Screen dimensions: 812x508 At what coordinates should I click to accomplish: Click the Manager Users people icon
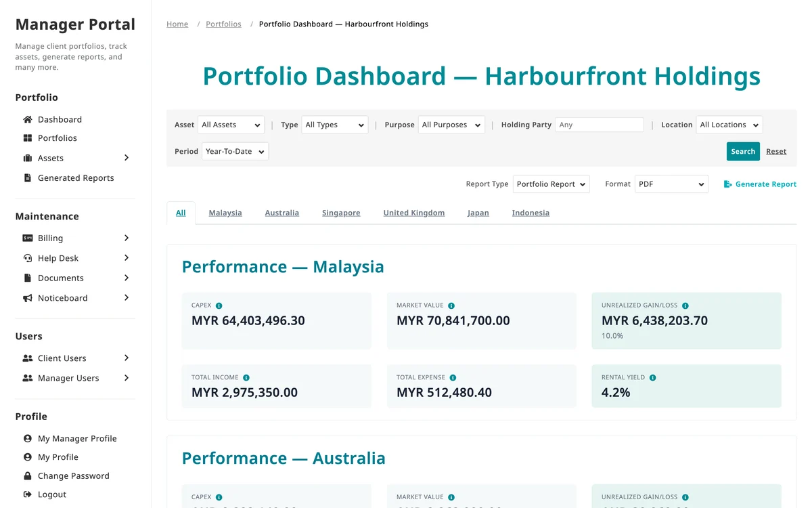28,378
